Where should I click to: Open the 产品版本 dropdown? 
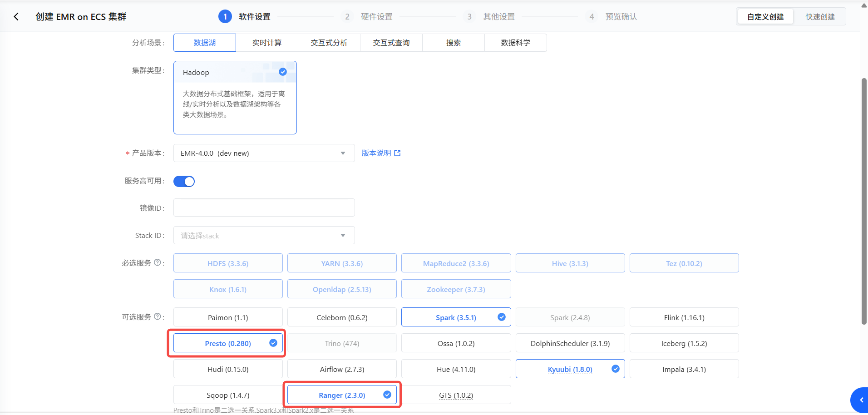(264, 153)
